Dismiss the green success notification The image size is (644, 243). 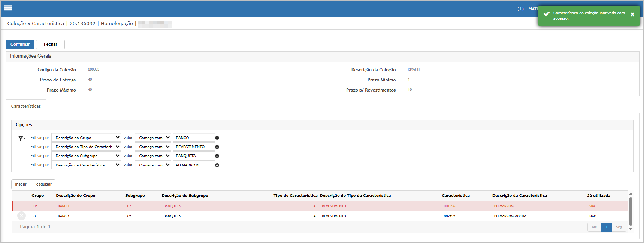[x=632, y=15]
